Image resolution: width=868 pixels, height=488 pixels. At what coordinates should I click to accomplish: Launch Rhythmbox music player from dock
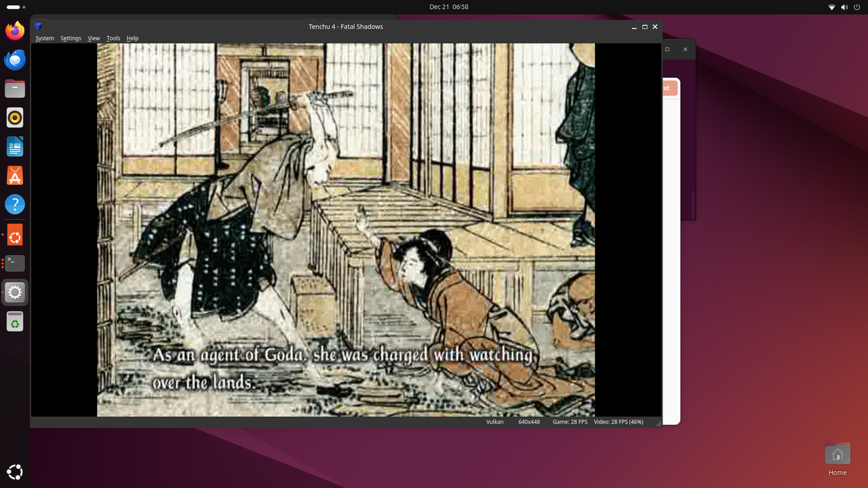[x=15, y=117]
